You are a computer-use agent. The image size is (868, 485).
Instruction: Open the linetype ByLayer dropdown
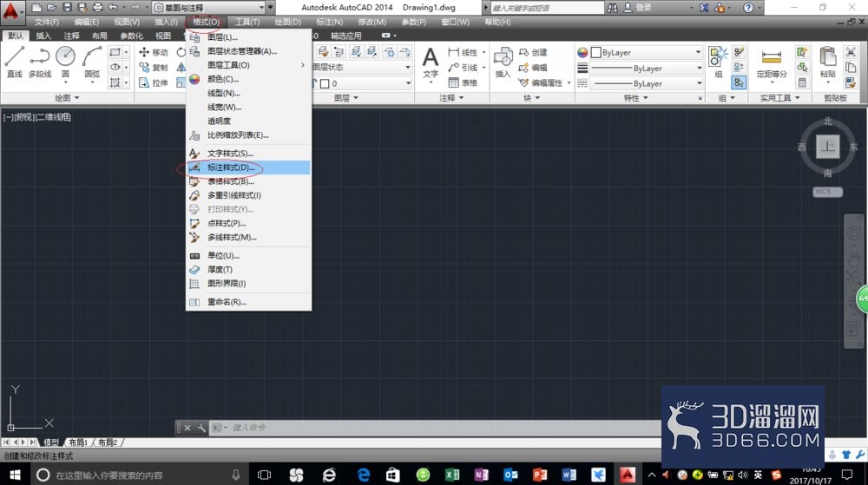(x=646, y=83)
